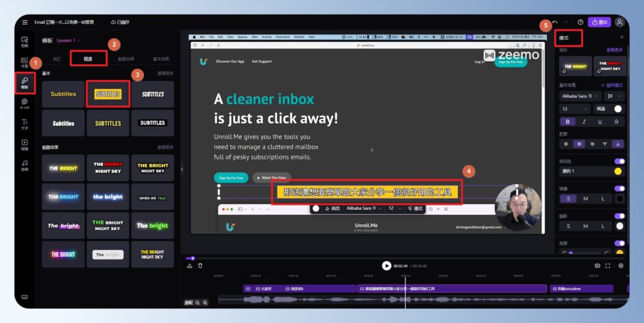Toggle the 描邊 outline switch

(x=619, y=189)
